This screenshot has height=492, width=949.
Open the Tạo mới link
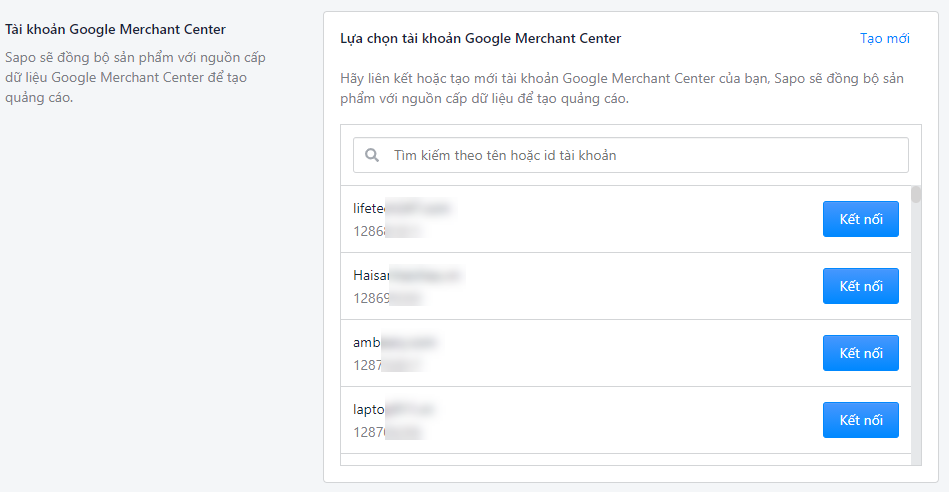click(x=884, y=38)
